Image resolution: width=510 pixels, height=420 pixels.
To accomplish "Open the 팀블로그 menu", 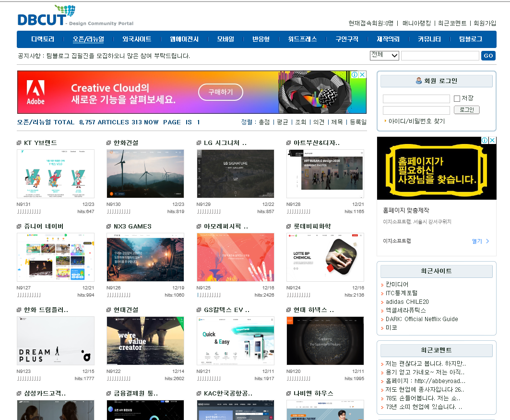I will coord(471,39).
